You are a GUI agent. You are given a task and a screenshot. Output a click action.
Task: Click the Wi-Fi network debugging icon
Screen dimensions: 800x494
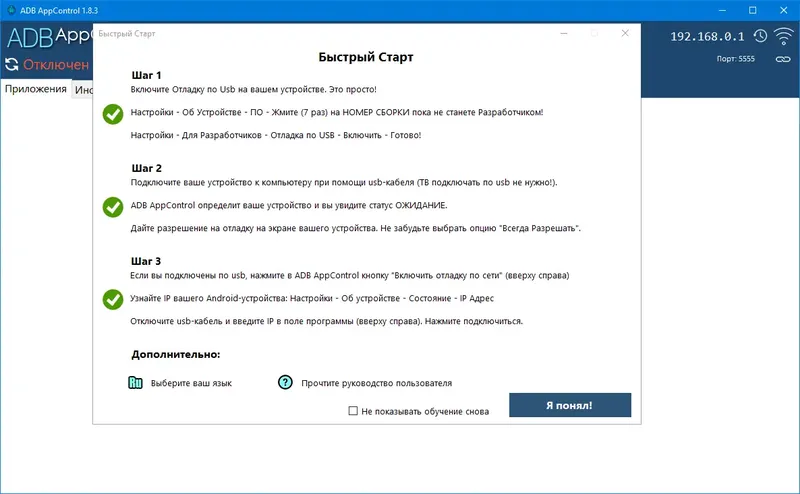783,36
